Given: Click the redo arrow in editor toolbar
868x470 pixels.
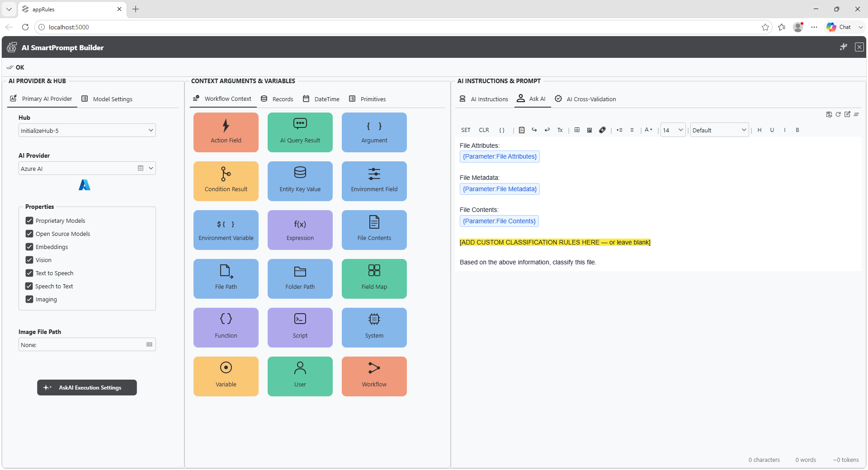Looking at the screenshot, I should (534, 130).
